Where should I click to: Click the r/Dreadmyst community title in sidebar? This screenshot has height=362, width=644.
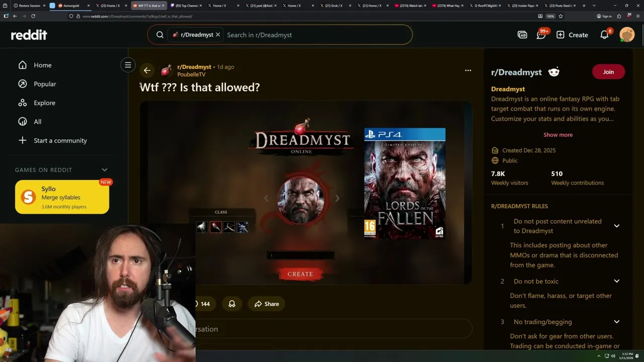[516, 72]
